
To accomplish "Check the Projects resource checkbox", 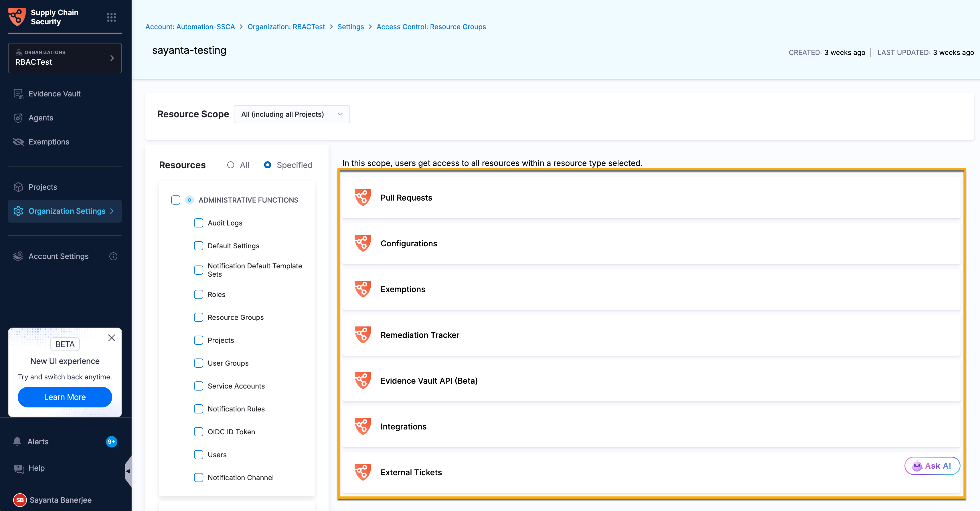I will pyautogui.click(x=199, y=340).
